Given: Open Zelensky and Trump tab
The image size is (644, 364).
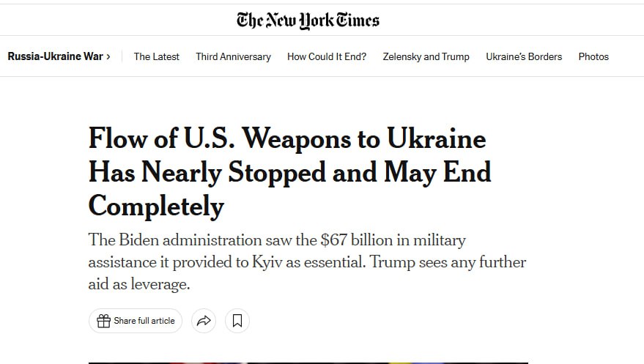Looking at the screenshot, I should point(426,56).
